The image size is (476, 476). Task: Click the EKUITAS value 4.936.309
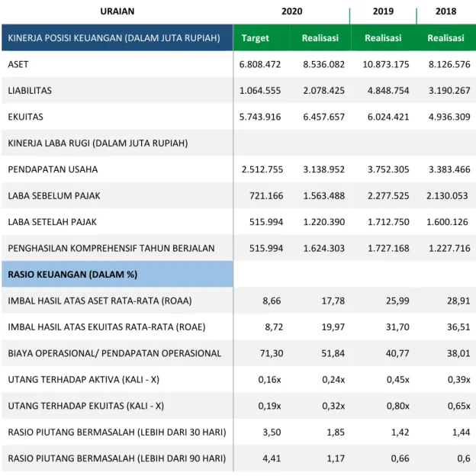449,117
